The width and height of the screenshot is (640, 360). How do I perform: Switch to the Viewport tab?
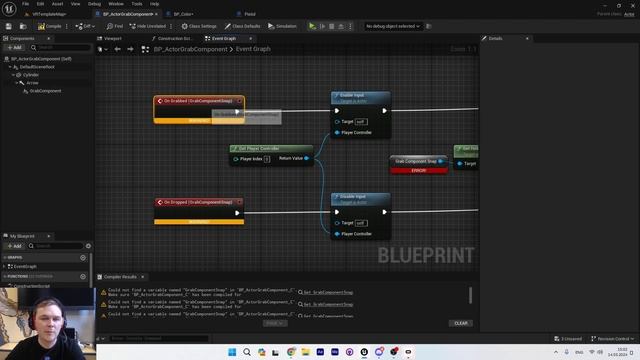pos(113,38)
